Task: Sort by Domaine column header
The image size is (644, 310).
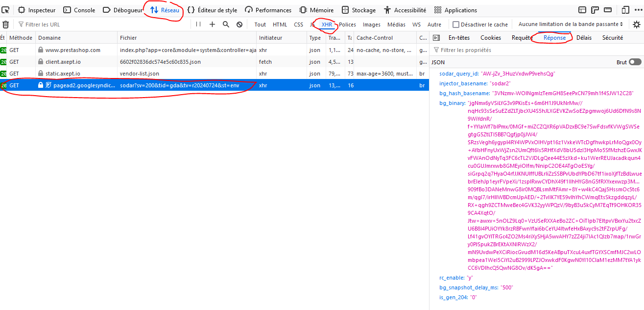Action: [x=77, y=38]
